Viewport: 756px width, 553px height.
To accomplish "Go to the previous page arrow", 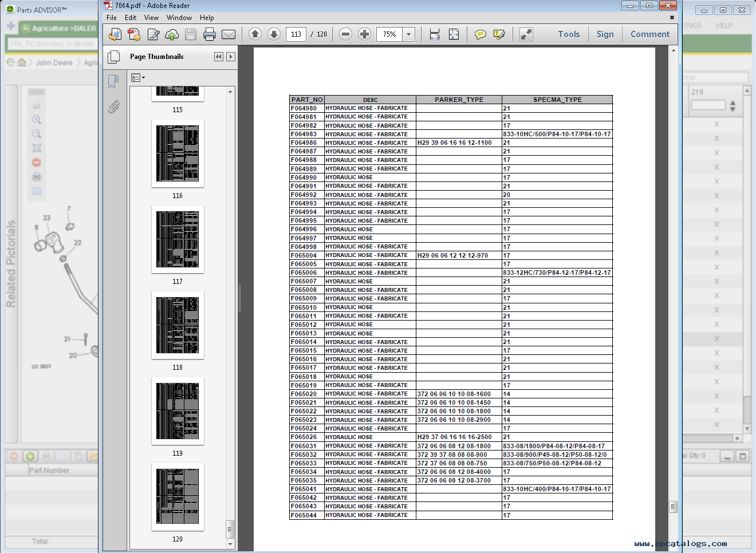I will tap(255, 34).
